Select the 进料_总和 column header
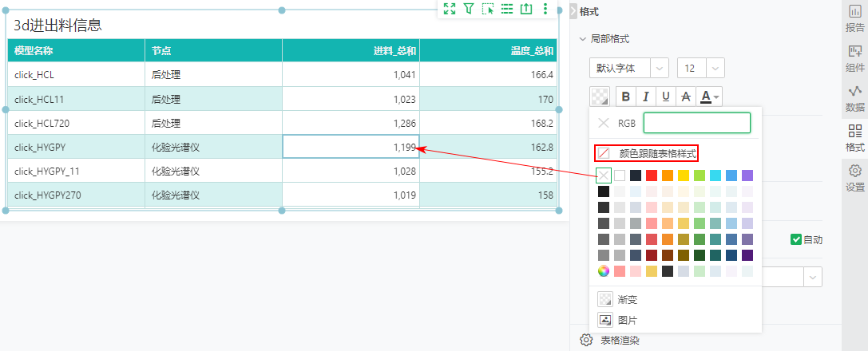This screenshot has height=351, width=868. [351, 50]
